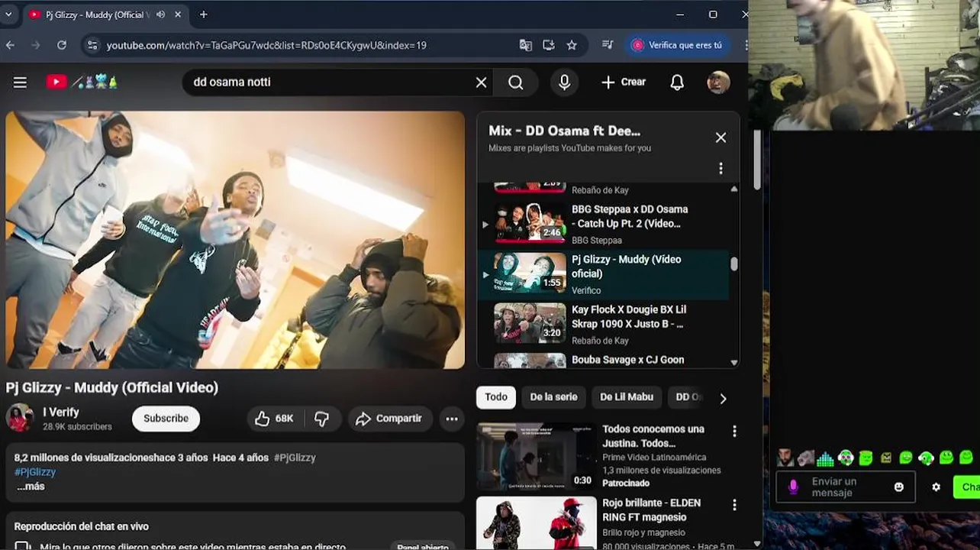The height and width of the screenshot is (550, 980).
Task: Click purple microphone icon in chat box
Action: [x=793, y=487]
